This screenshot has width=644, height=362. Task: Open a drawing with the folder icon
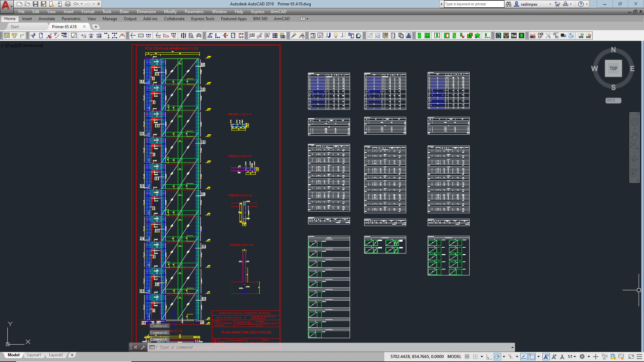click(27, 4)
